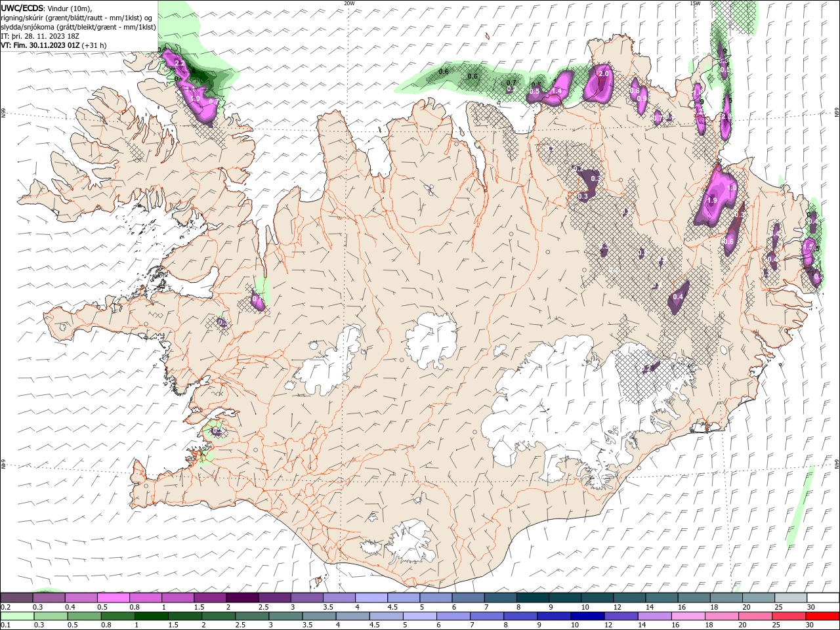This screenshot has width=840, height=630.
Task: Select the pale mint swatch between 0.1 and 0.3
Action: click(18, 616)
